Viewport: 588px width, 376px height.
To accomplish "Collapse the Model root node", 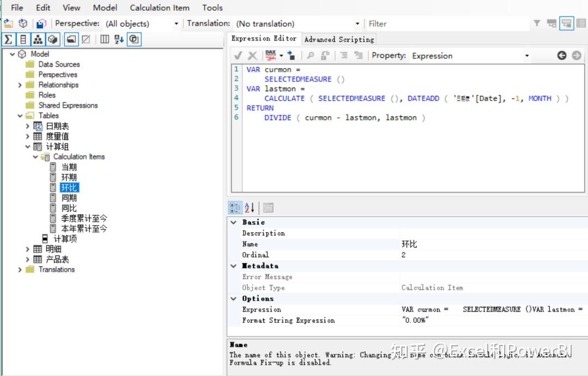I will (x=13, y=54).
